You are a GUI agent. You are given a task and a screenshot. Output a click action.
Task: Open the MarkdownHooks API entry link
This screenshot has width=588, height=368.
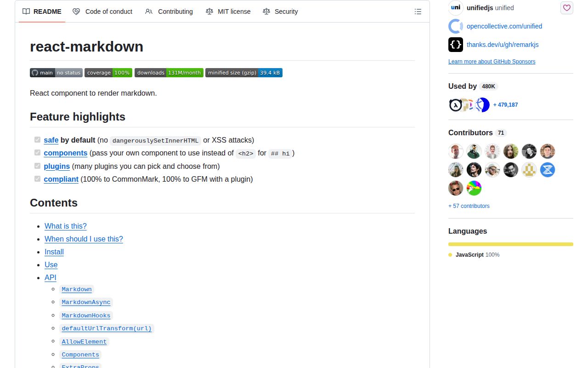pos(86,316)
